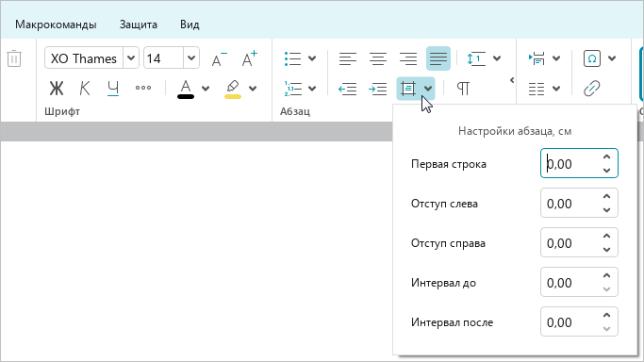The image size is (644, 362).
Task: Decrease Первая строка value
Action: [x=606, y=171]
